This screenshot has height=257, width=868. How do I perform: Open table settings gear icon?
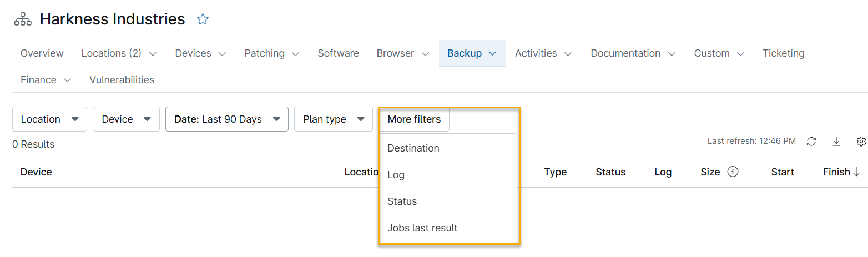click(861, 142)
